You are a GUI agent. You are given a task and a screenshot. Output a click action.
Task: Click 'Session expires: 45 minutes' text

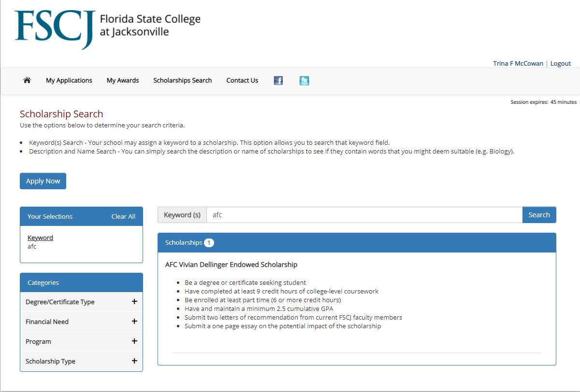[x=543, y=102]
